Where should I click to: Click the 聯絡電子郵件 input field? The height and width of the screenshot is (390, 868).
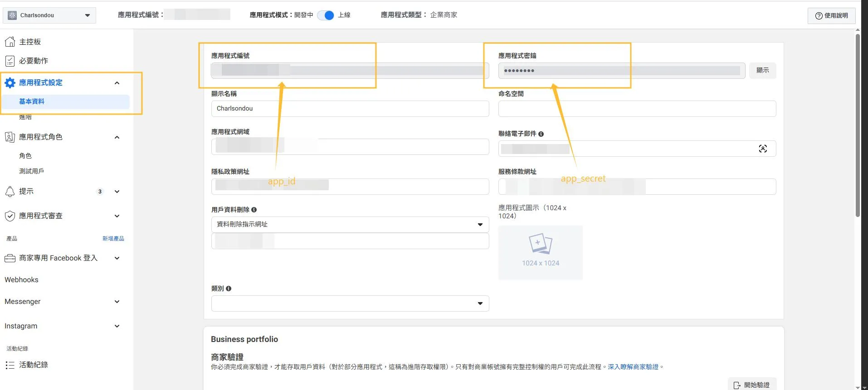[x=637, y=149]
